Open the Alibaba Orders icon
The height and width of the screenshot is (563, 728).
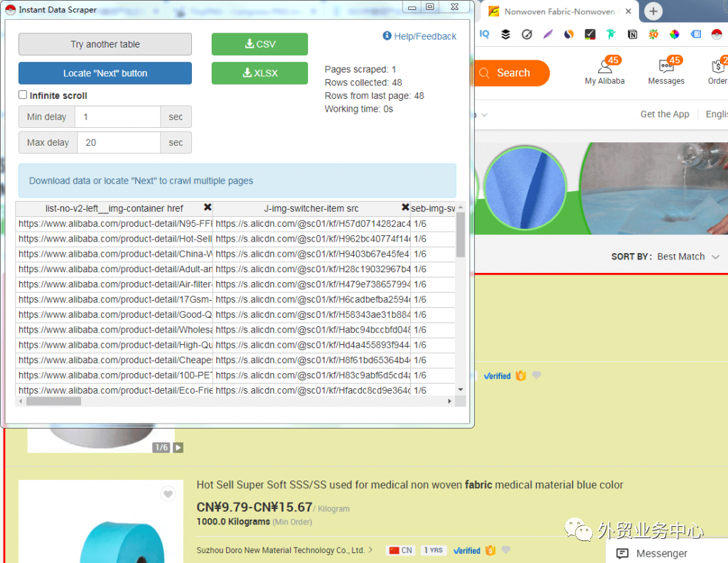tap(718, 67)
